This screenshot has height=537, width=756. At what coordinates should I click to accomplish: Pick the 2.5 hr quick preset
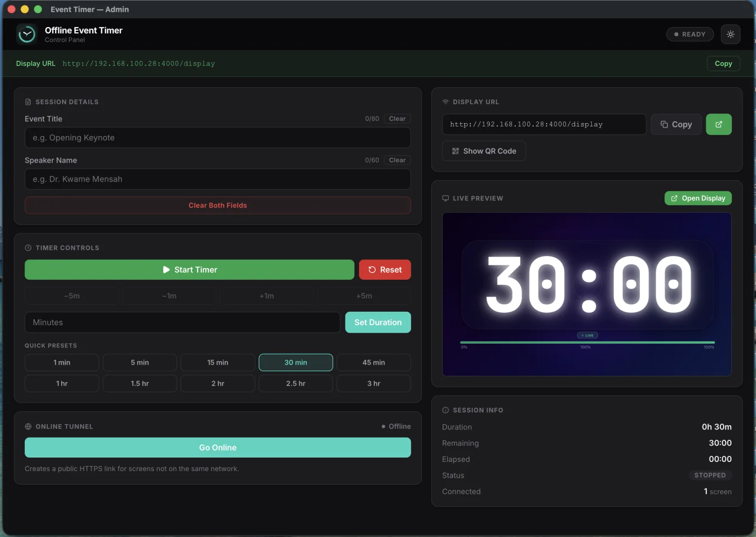[295, 384]
